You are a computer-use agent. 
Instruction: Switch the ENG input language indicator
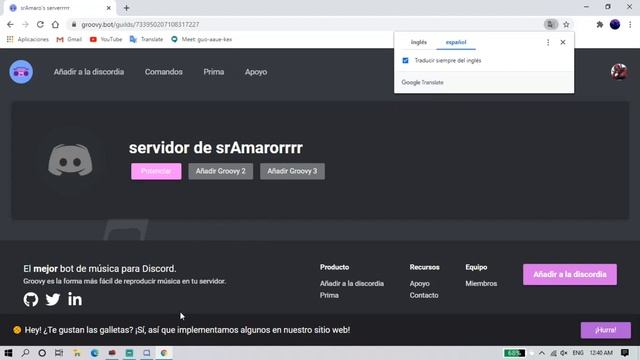point(578,353)
